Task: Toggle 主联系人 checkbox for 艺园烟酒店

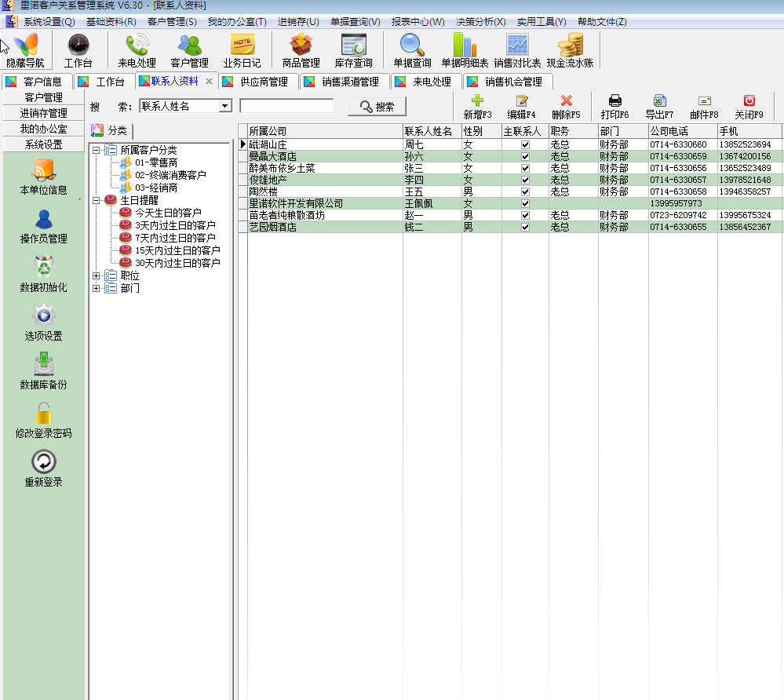Action: pyautogui.click(x=525, y=227)
